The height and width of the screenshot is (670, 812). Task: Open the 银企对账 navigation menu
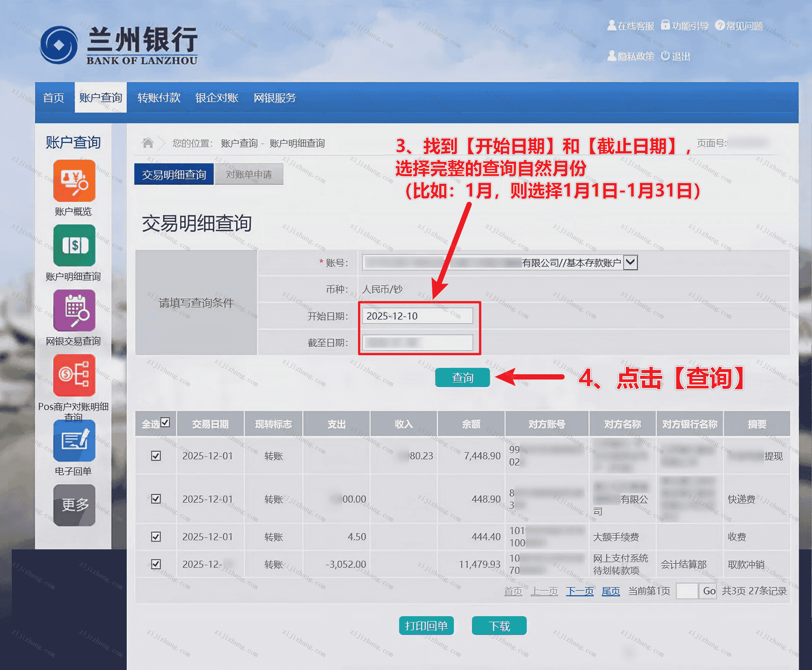(x=216, y=98)
